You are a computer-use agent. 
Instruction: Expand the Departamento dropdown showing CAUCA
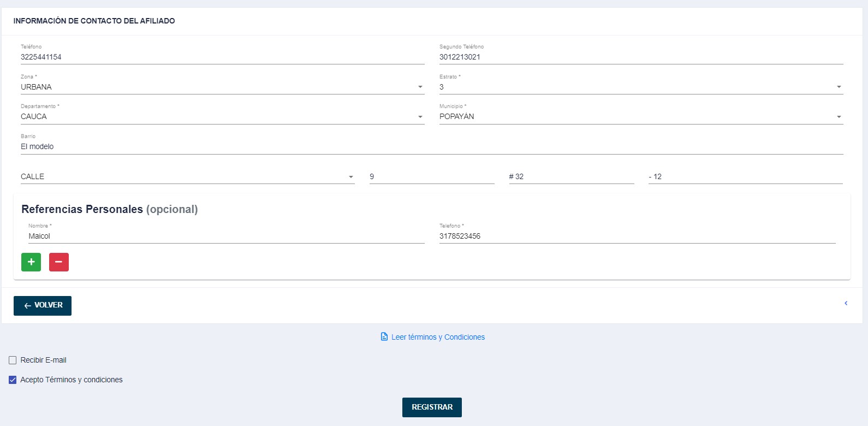(x=223, y=116)
